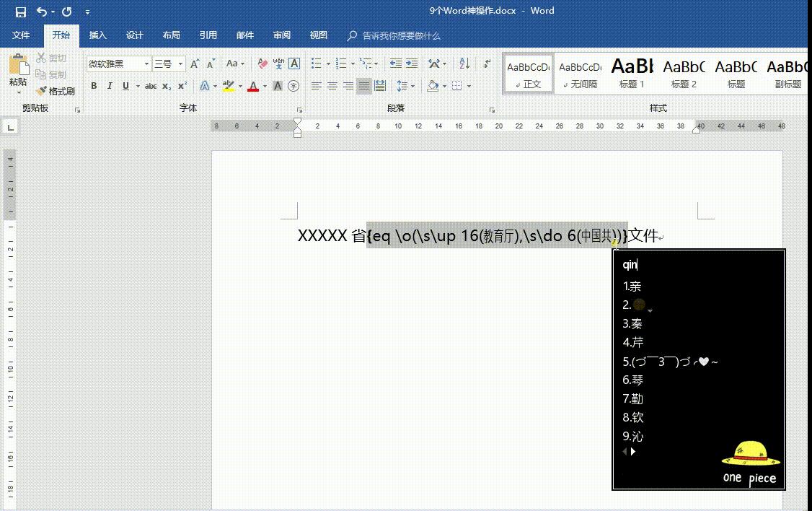Toggle the bulleted list
The height and width of the screenshot is (511, 812).
pos(315,62)
